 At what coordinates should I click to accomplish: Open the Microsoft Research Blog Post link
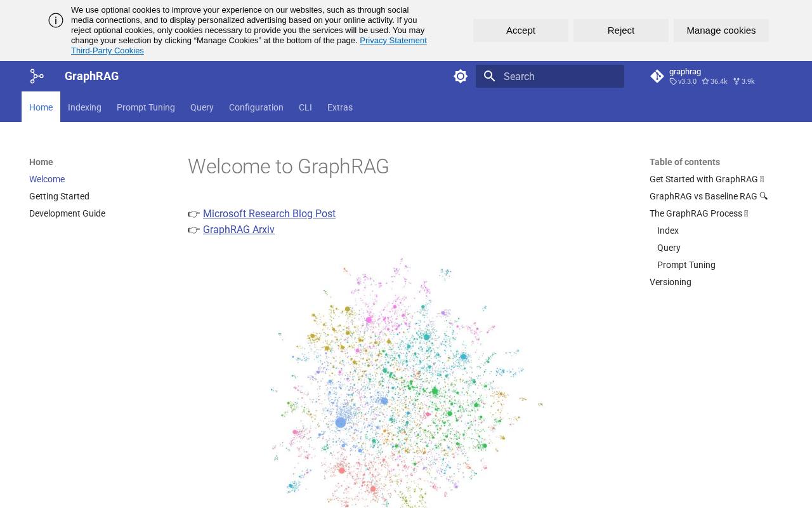(x=269, y=214)
